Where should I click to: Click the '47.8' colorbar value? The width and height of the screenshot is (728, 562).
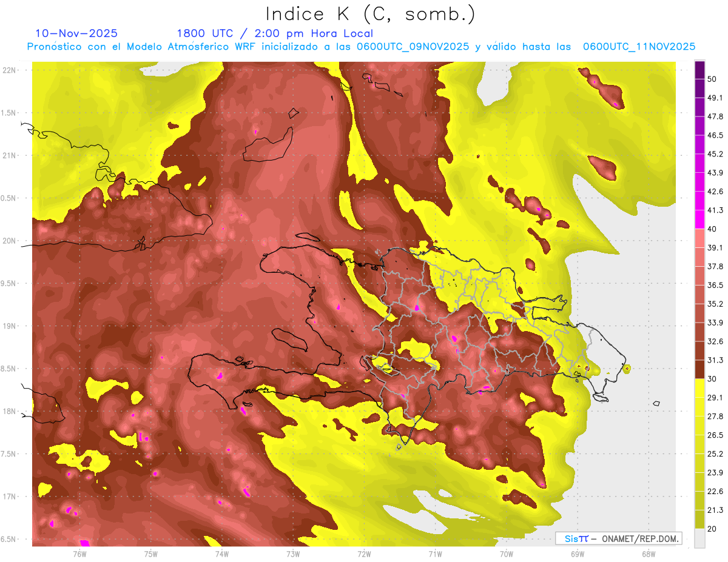[x=715, y=116]
